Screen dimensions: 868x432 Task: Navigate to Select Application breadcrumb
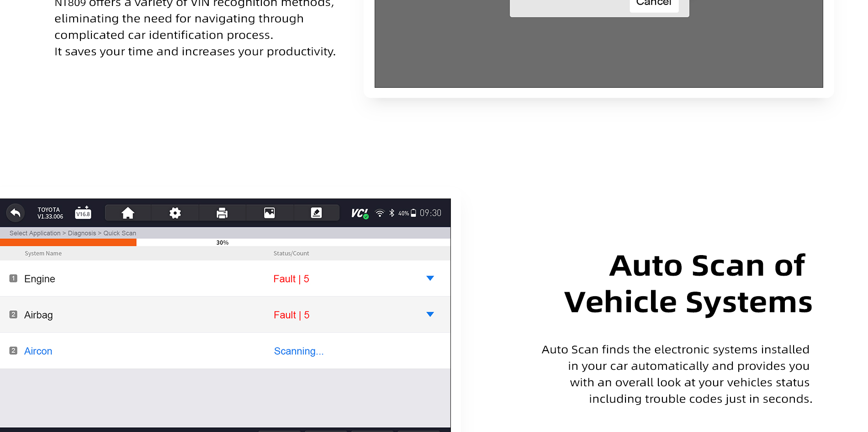pos(35,233)
